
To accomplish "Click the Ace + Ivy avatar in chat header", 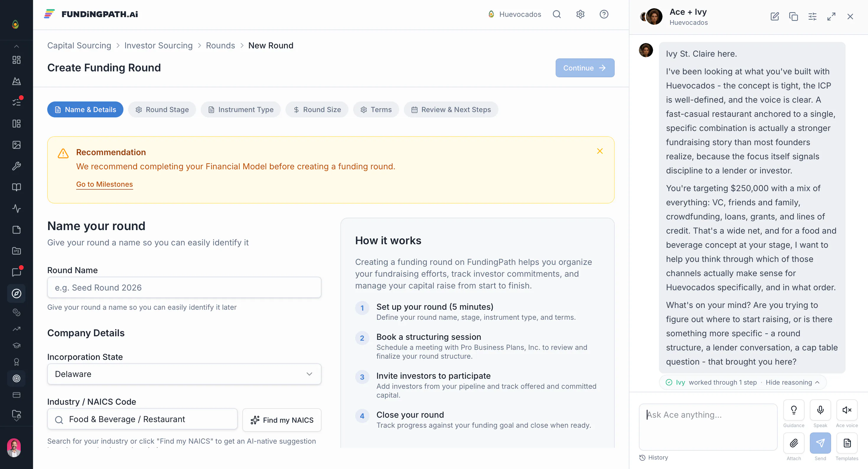I will tap(651, 17).
